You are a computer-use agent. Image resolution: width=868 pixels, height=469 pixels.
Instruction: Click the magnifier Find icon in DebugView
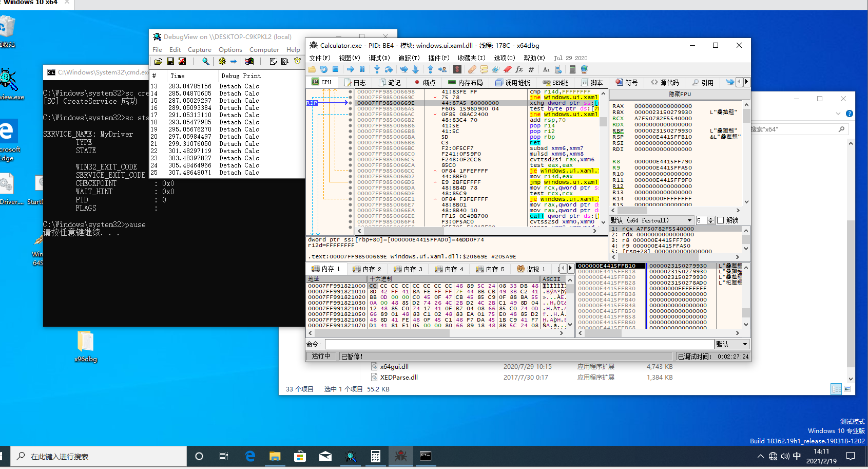pos(206,62)
